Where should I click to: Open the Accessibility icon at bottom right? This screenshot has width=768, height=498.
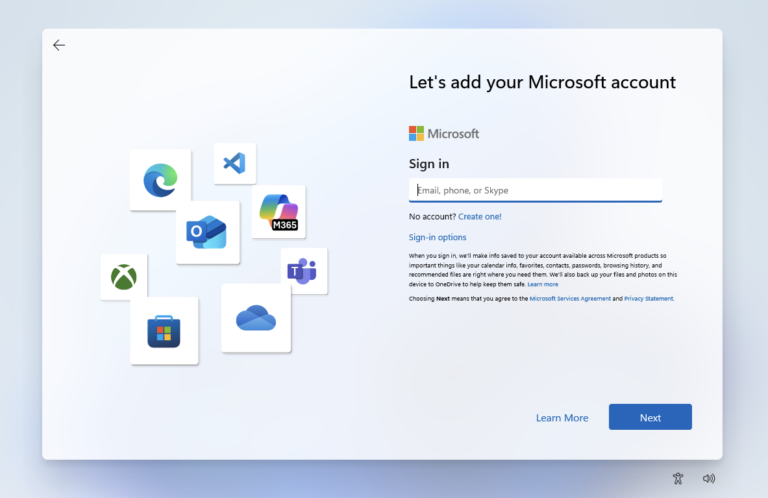point(678,478)
